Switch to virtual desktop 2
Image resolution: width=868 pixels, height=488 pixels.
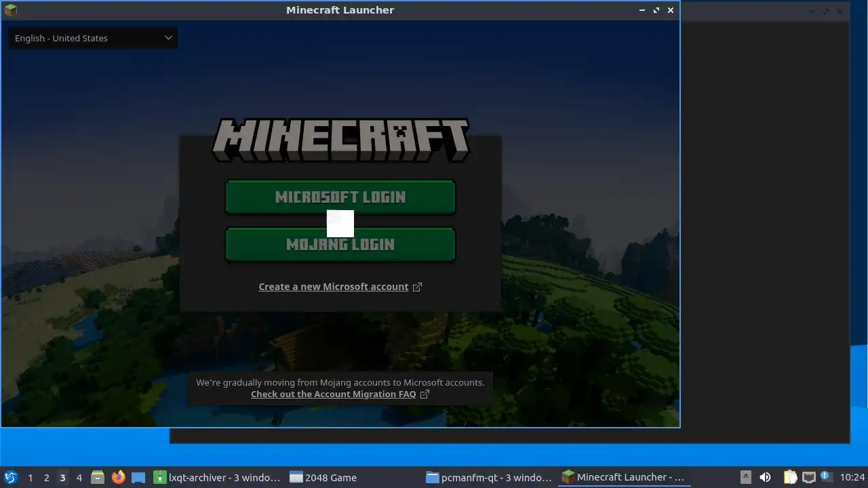coord(46,477)
